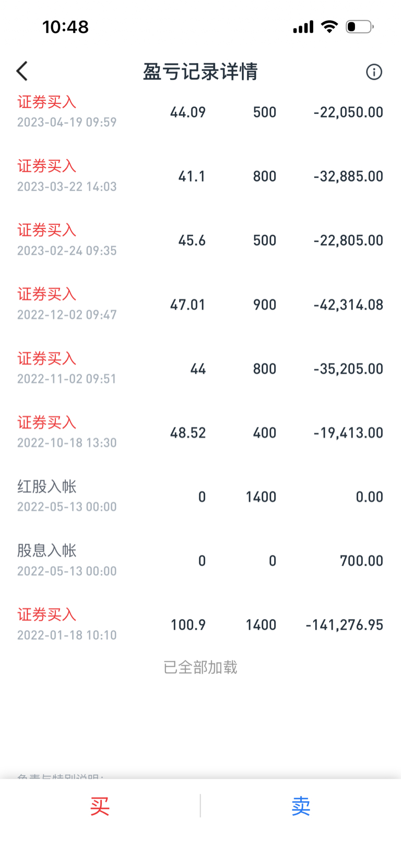Tap the 盈亏记录详情 page title

pos(200,72)
